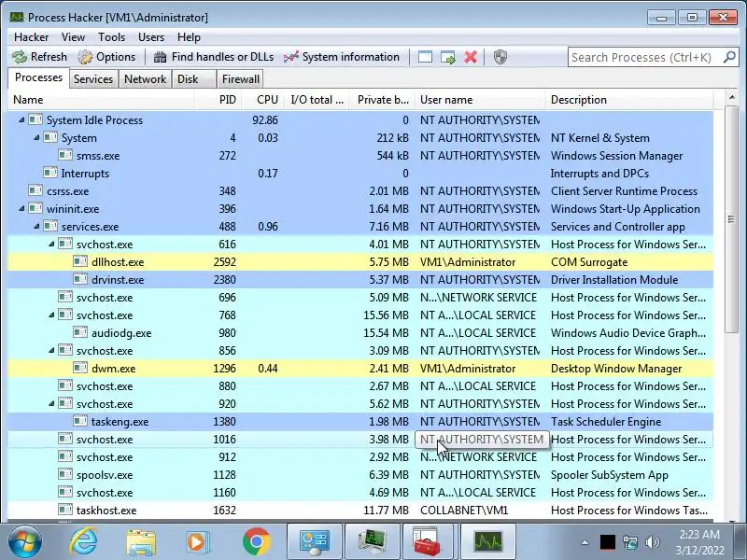The image size is (747, 560).
Task: Sort by I/O total column header
Action: click(317, 100)
